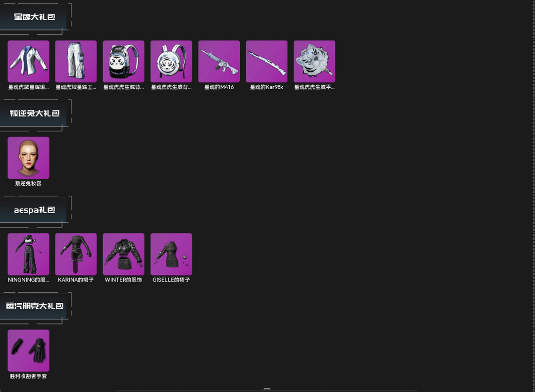Screen dimensions: 535x392
Task: Select the white star-soul tiger jacket item
Action: (28, 61)
